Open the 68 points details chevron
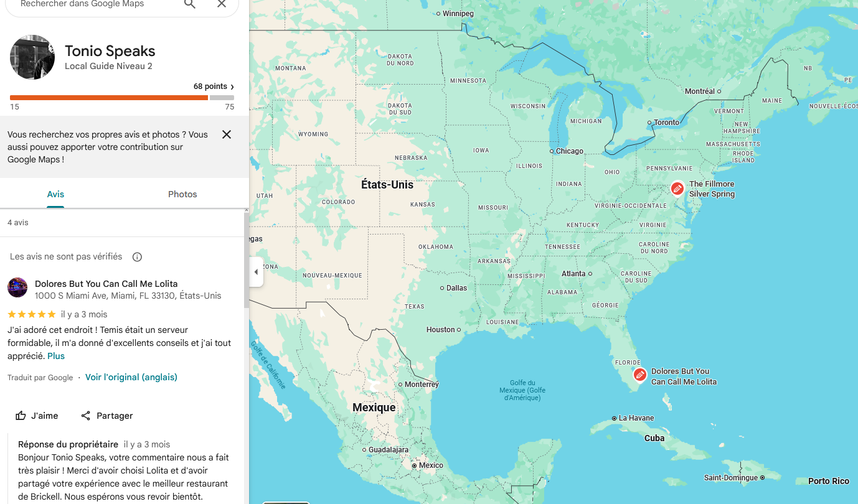Screen dimensions: 858x504 232,86
